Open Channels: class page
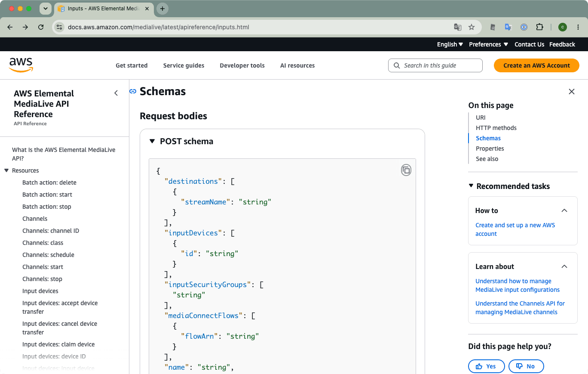Image resolution: width=588 pixels, height=374 pixels. [x=43, y=243]
